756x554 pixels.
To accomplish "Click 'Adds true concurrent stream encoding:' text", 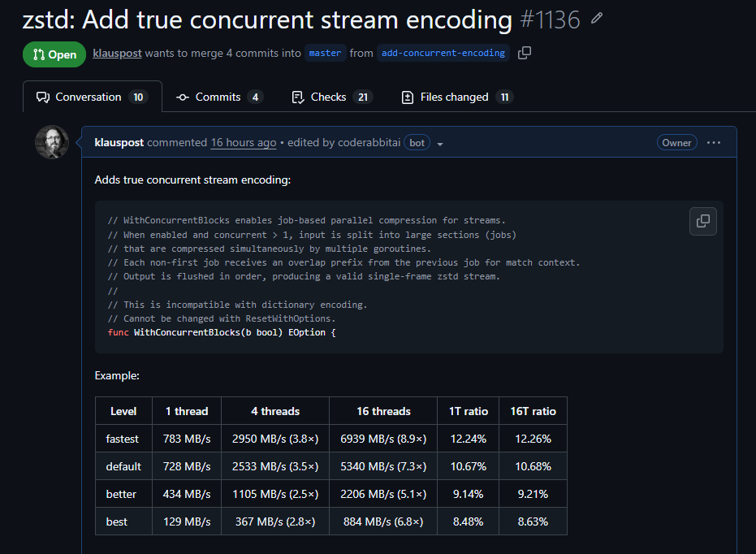I will tap(193, 180).
